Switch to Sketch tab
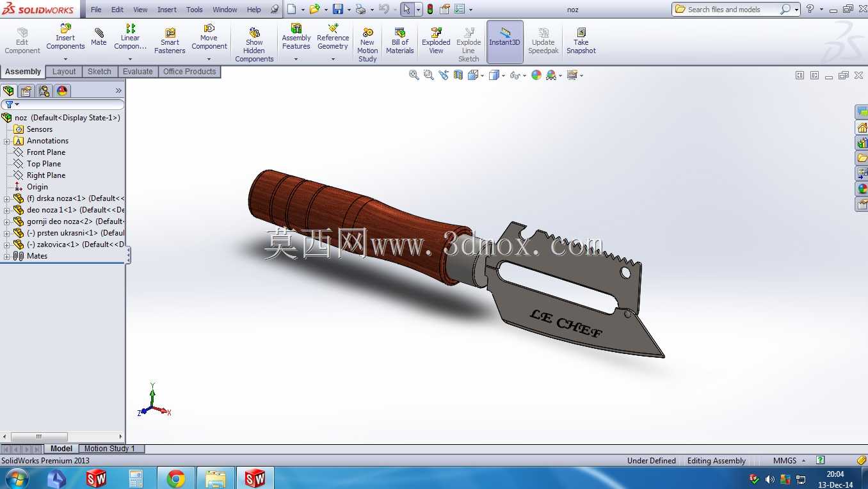The image size is (868, 489). coord(99,72)
